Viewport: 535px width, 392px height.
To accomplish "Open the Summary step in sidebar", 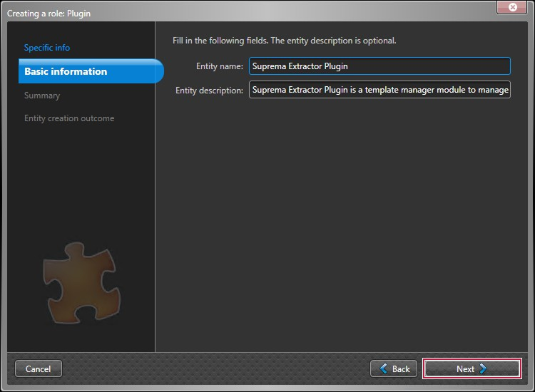I will [42, 96].
